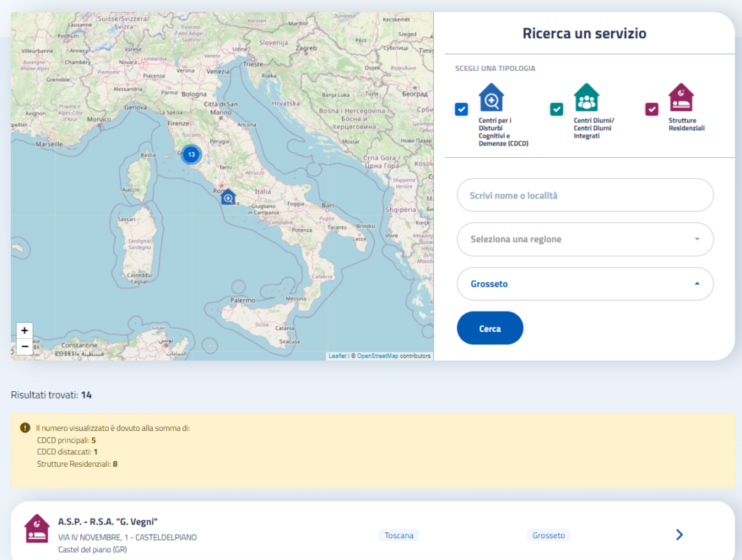Click the residential icon on G. Vegni card
Screen dimensions: 742x560
coord(37,528)
